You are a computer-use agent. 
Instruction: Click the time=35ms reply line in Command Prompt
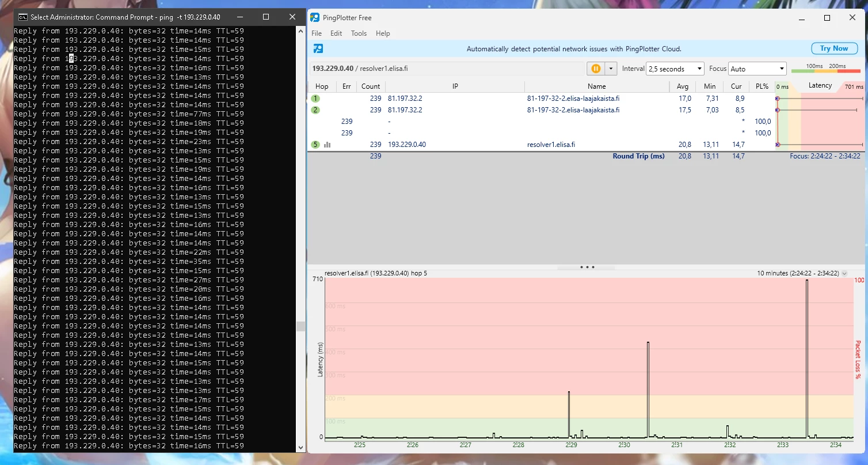[129, 262]
